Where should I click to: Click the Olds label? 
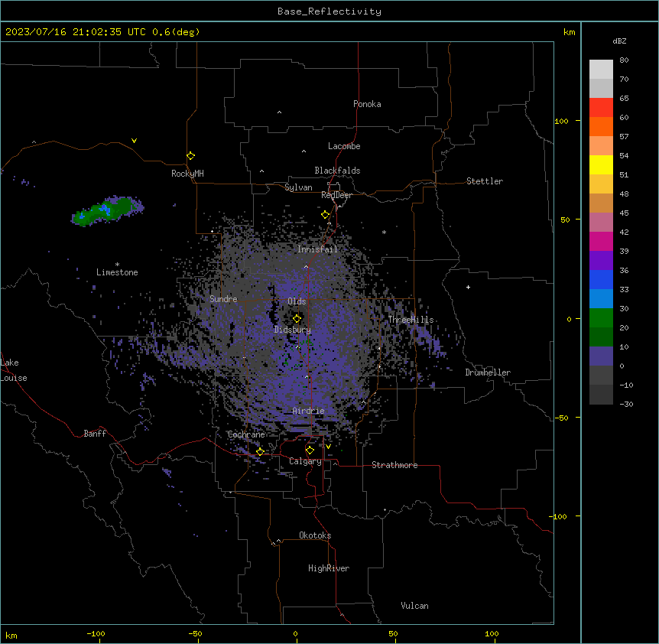tap(297, 301)
